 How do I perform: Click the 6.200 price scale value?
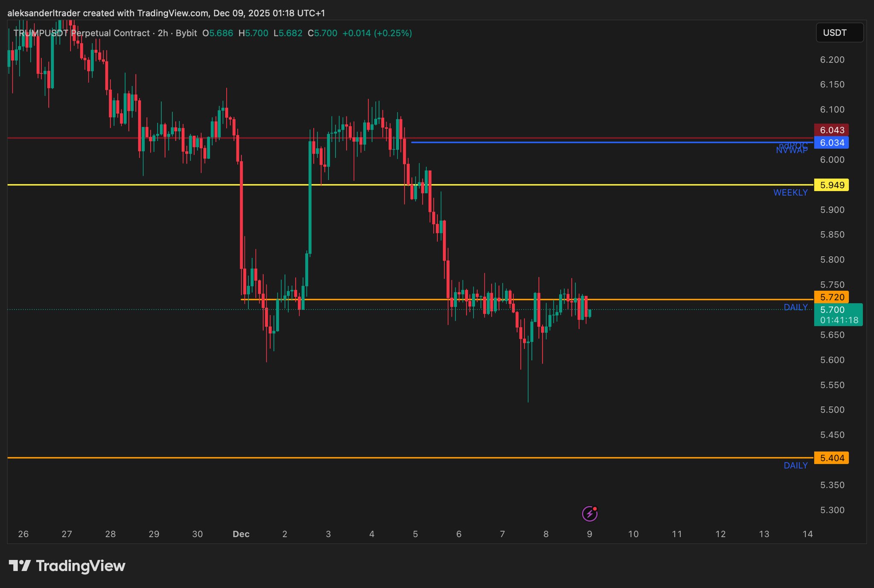tap(832, 60)
